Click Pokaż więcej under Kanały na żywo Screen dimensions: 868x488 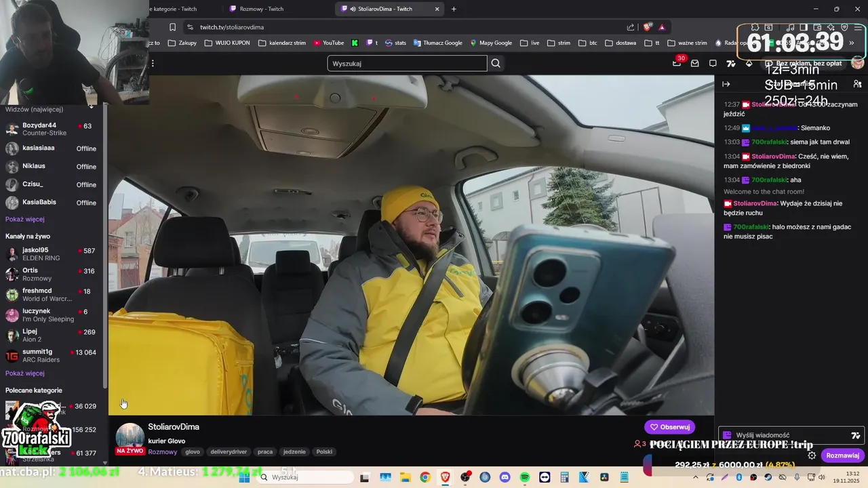coord(25,373)
